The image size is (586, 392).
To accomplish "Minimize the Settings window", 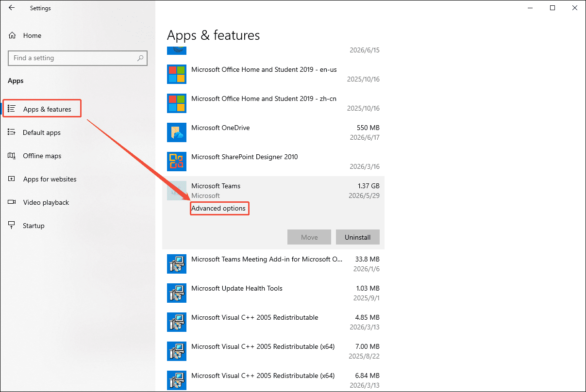I will 530,8.
